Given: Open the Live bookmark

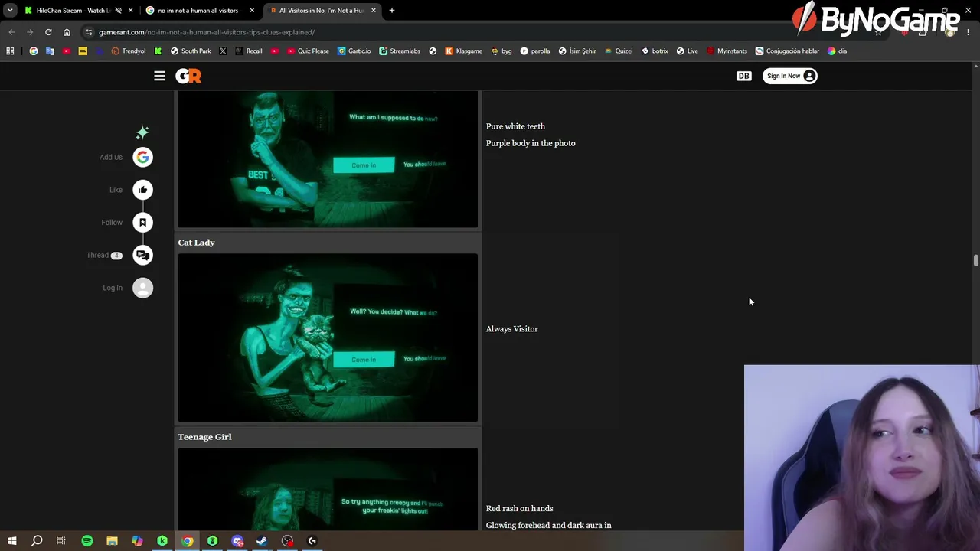Looking at the screenshot, I should click(x=687, y=51).
